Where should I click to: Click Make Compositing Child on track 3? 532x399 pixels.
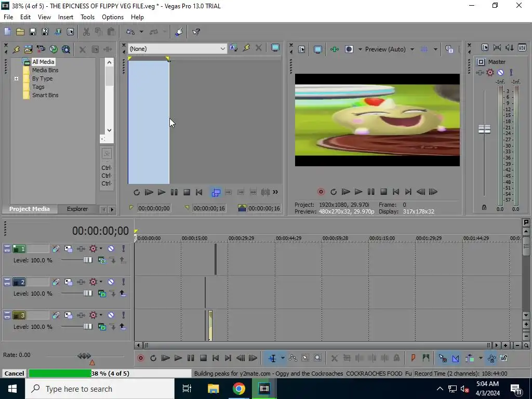tap(123, 327)
